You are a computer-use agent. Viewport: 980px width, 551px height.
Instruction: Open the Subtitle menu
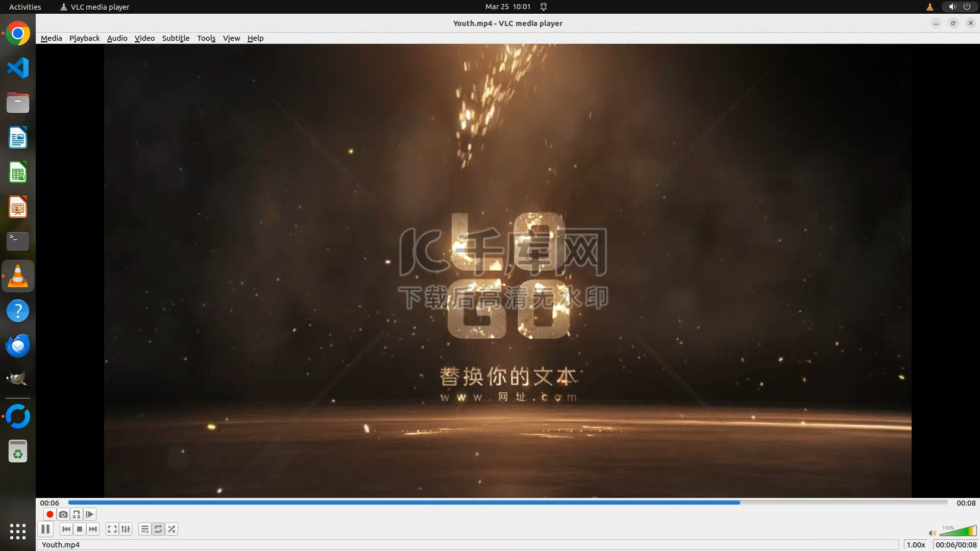click(176, 38)
